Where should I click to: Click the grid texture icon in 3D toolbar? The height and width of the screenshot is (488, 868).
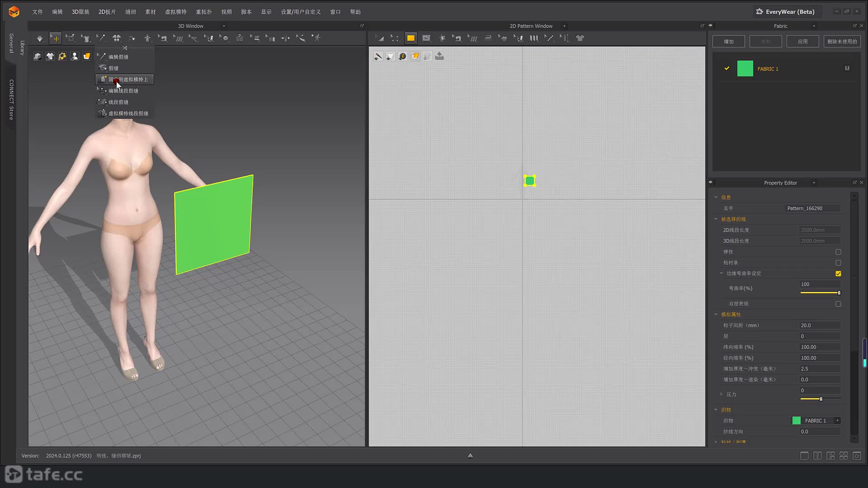click(178, 38)
